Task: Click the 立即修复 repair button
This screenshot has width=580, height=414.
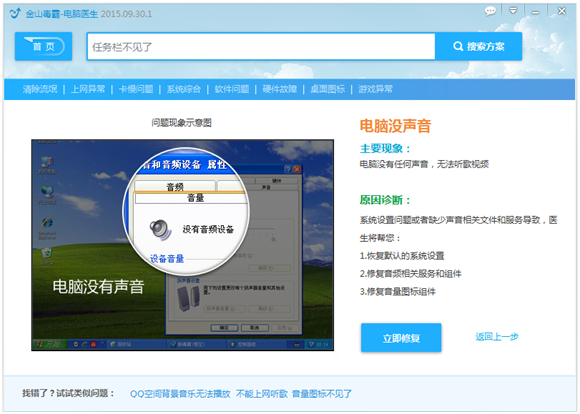Action: pyautogui.click(x=401, y=337)
